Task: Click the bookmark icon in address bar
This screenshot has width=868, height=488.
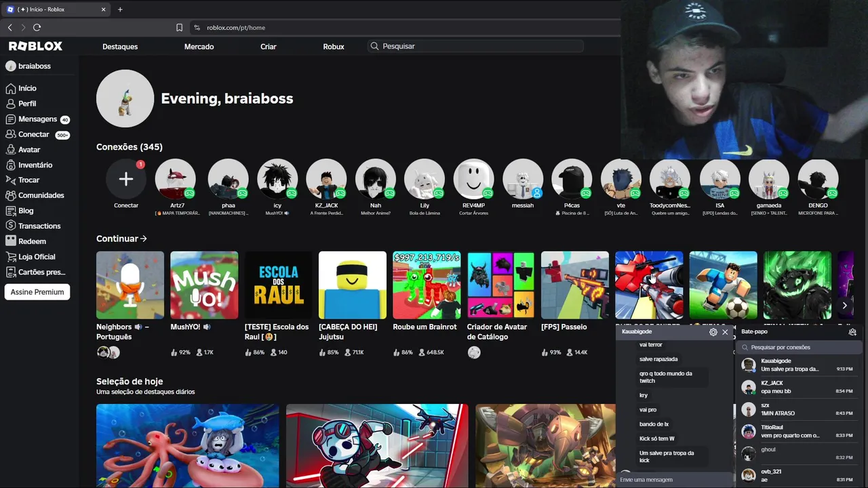Action: 179,28
